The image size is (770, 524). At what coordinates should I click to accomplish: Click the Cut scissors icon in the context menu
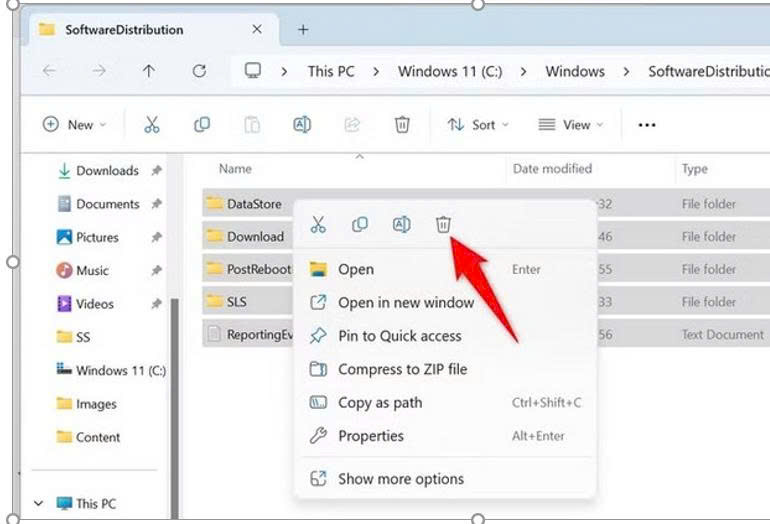click(318, 224)
